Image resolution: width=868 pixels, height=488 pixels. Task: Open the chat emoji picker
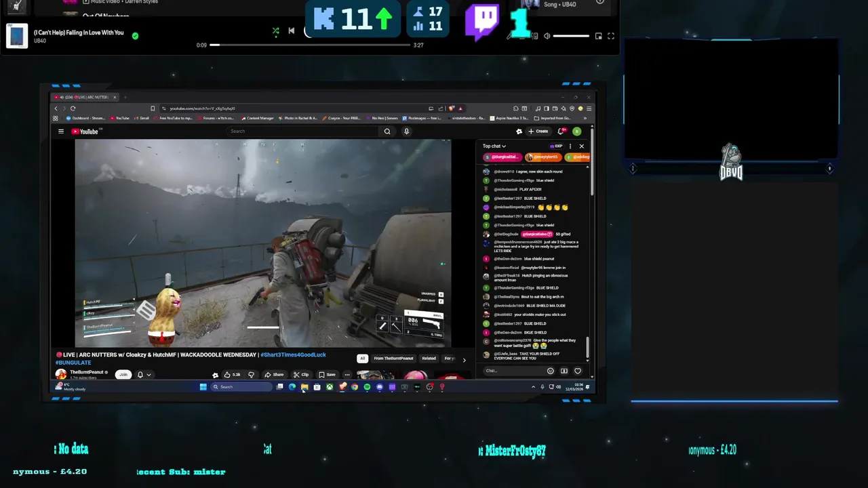550,371
